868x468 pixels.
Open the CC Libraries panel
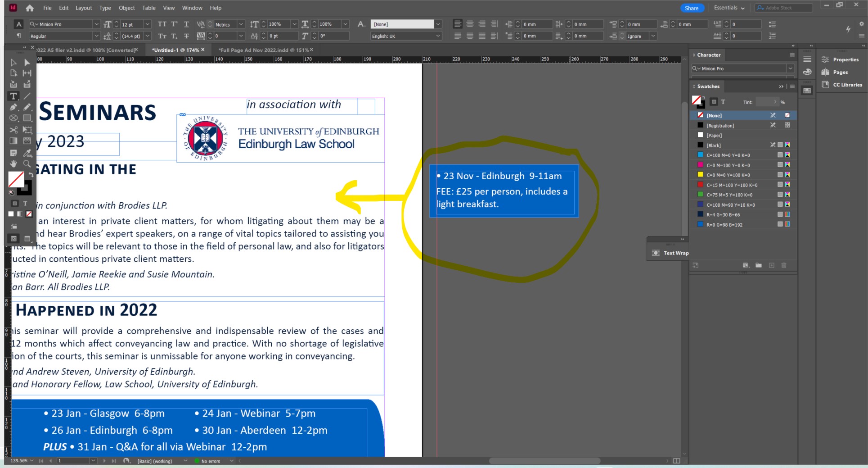pyautogui.click(x=847, y=84)
